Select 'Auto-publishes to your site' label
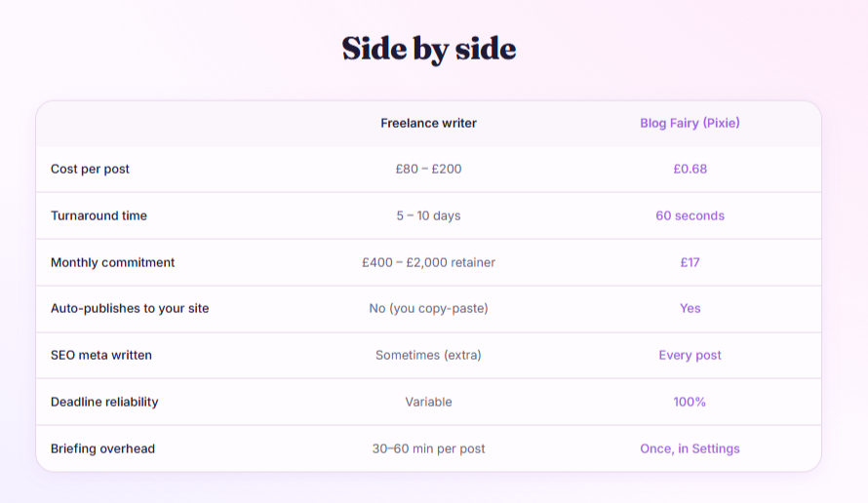This screenshot has width=868, height=503. (x=130, y=308)
